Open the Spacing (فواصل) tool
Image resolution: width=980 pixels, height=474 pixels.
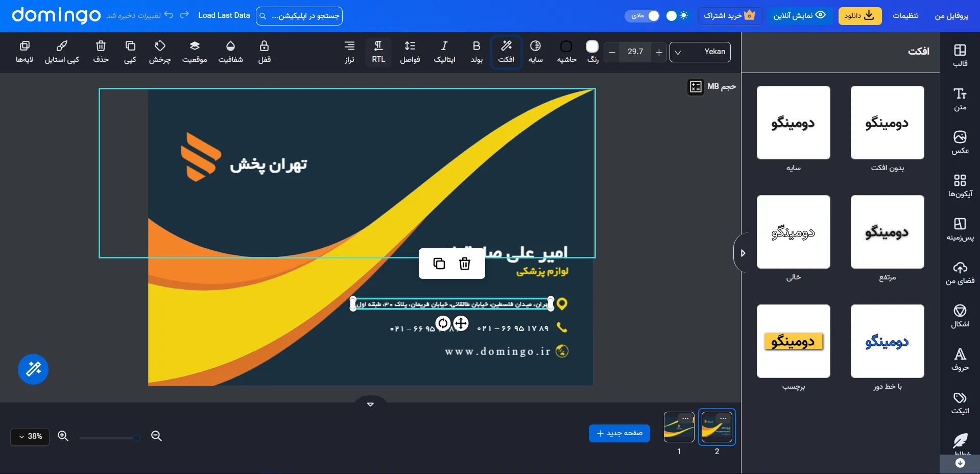coord(410,52)
